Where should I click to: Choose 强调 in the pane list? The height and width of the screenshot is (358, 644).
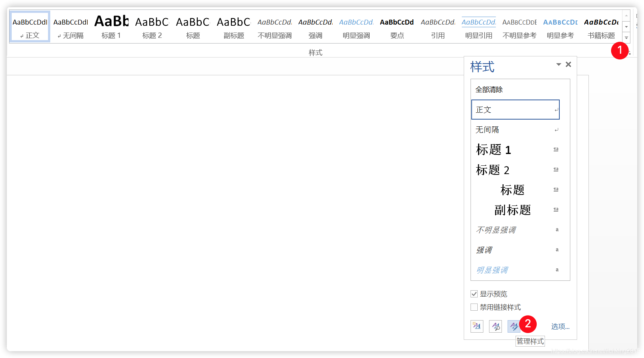(516, 250)
